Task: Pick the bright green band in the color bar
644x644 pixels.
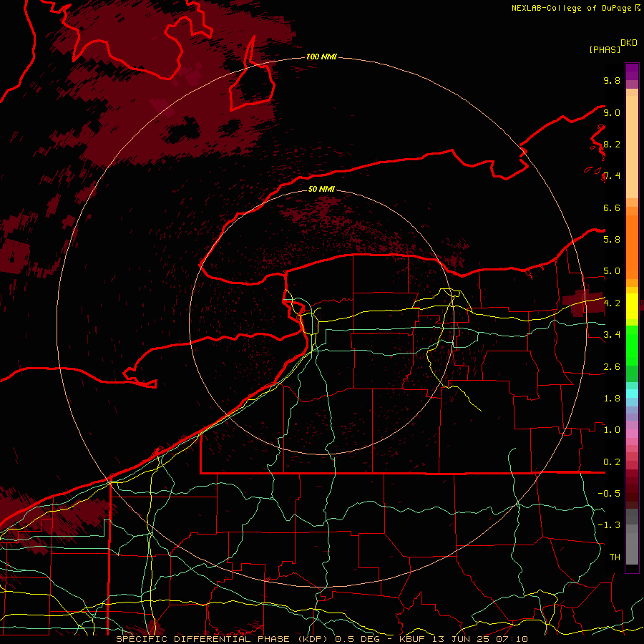Action: tap(632, 346)
